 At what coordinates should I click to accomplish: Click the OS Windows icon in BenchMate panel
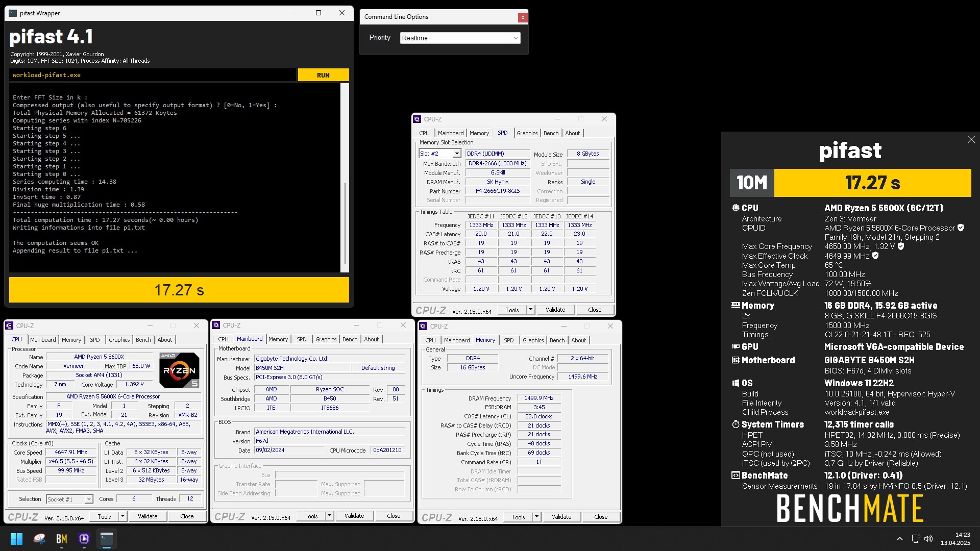click(x=736, y=383)
